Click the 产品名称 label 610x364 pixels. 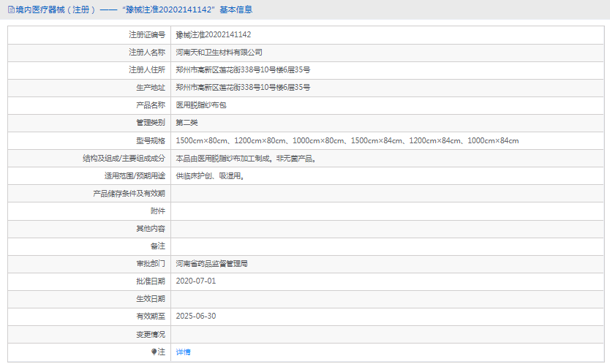pyautogui.click(x=151, y=105)
